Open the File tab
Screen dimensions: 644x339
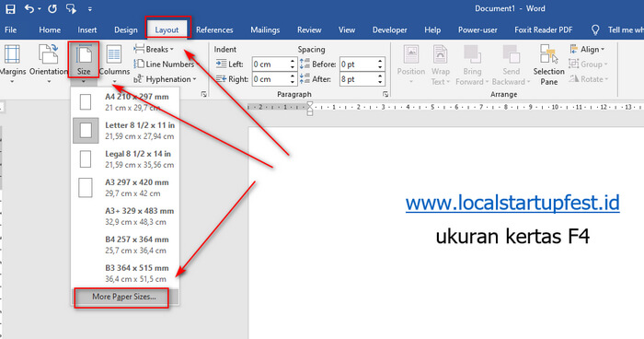tap(11, 30)
